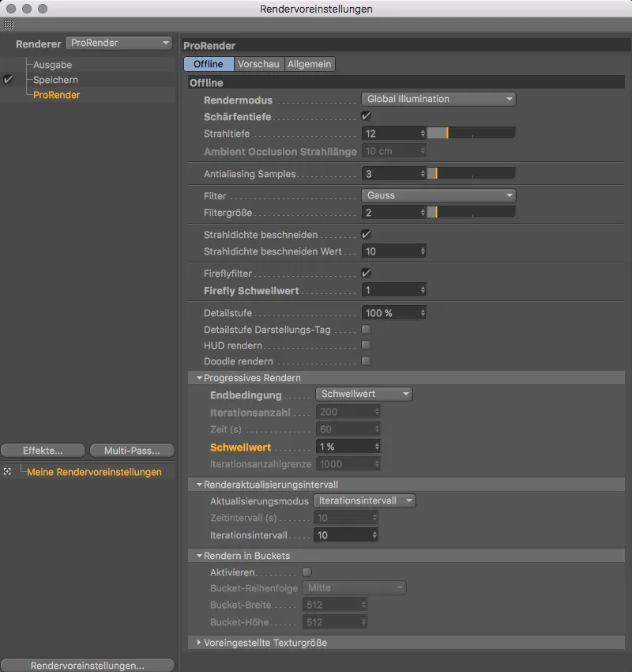Click the Zeit (s) field 60

click(x=348, y=429)
